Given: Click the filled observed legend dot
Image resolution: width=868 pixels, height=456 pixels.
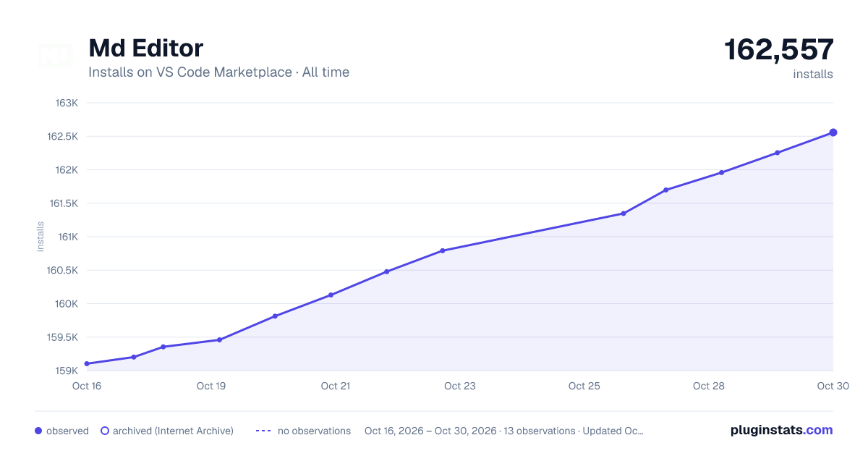Looking at the screenshot, I should coord(38,431).
